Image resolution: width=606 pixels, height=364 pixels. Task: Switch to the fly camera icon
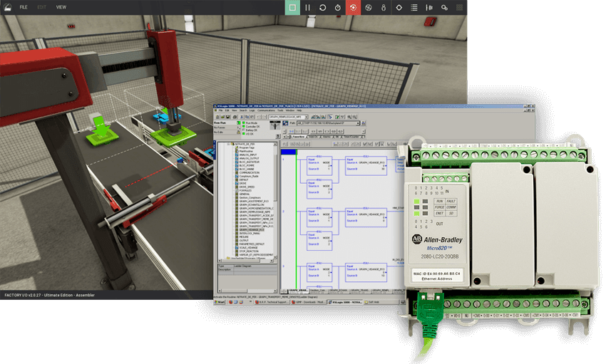point(368,7)
